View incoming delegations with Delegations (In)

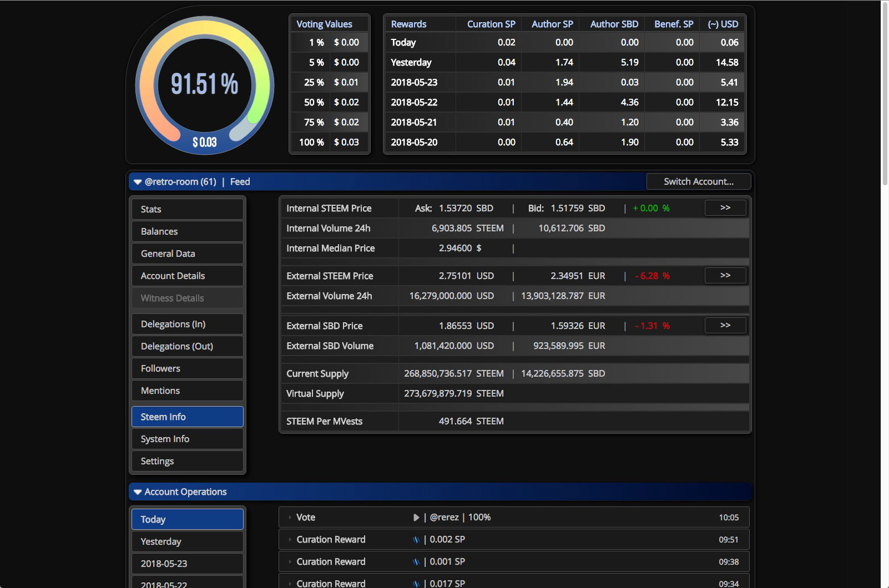tap(188, 324)
